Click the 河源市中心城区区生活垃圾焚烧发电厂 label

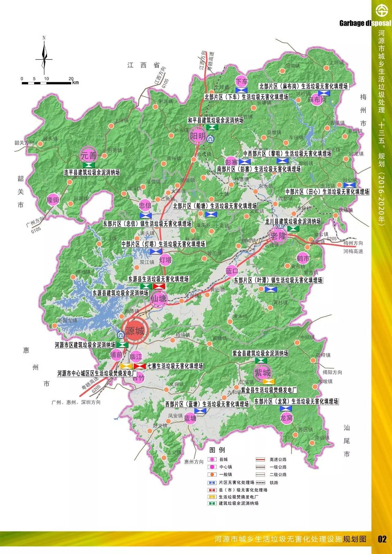point(97,374)
